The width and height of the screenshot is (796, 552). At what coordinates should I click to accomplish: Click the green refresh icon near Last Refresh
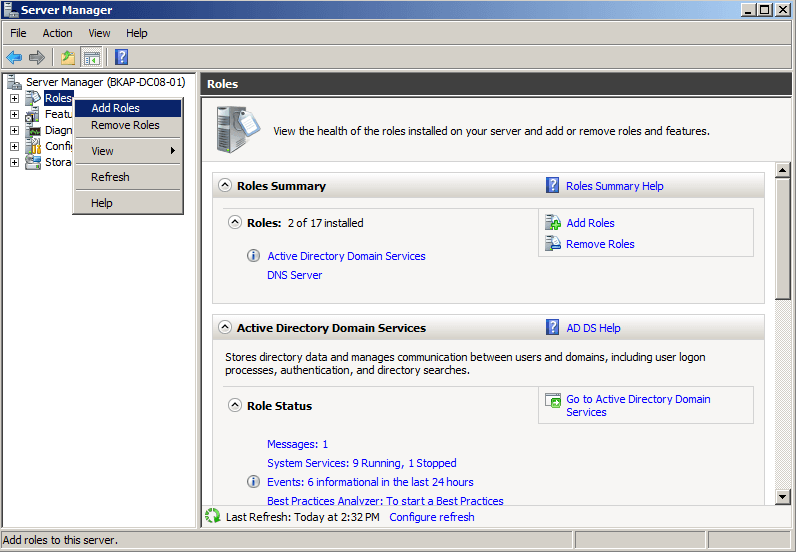tap(213, 516)
